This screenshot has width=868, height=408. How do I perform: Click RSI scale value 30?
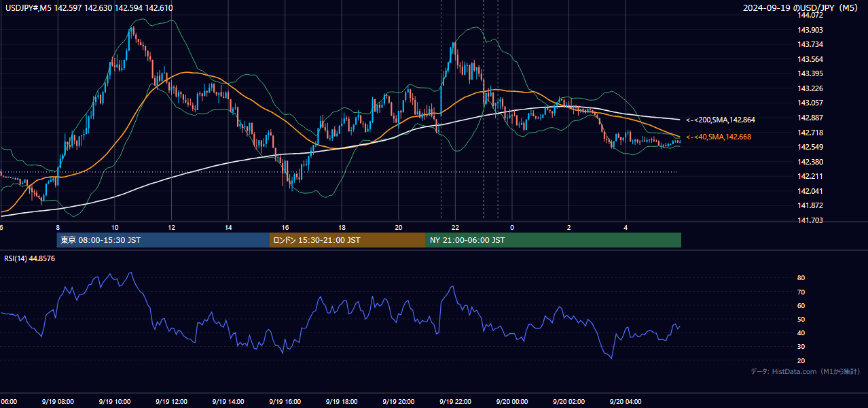(x=801, y=347)
